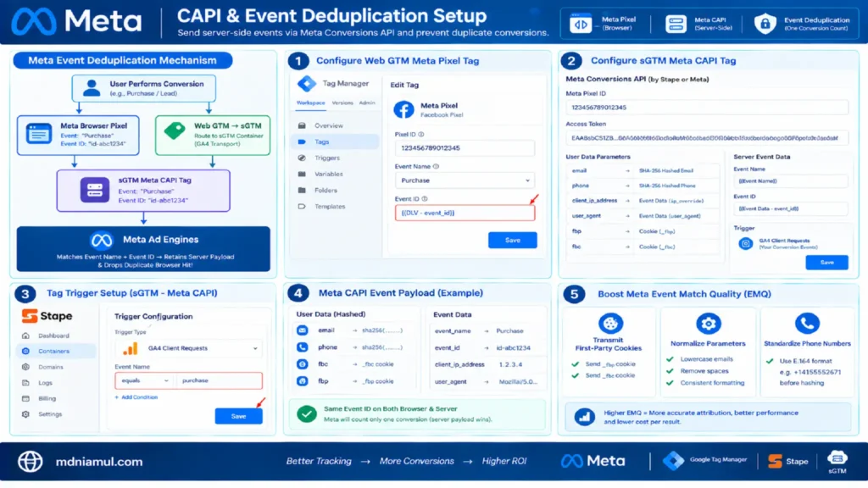Screen dimensions: 868x488
Task: Switch to the Workspace tab
Action: click(x=310, y=103)
